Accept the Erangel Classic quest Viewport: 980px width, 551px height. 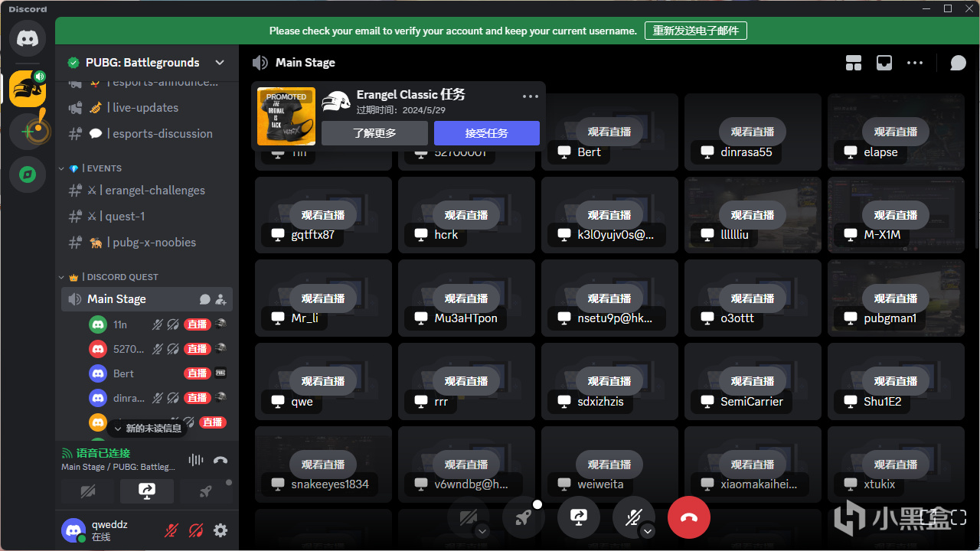[487, 133]
